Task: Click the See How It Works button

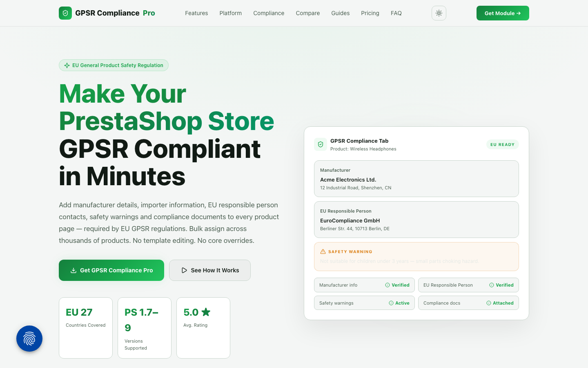Action: 210,270
